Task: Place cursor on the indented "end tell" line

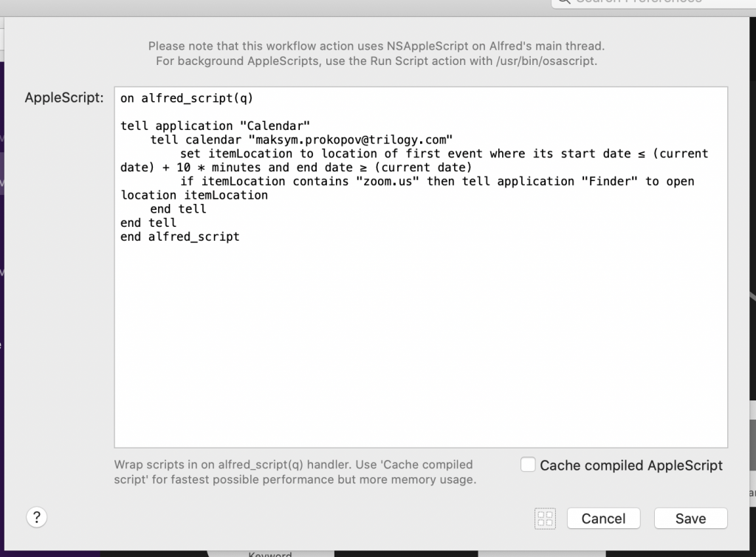Action: tap(178, 209)
